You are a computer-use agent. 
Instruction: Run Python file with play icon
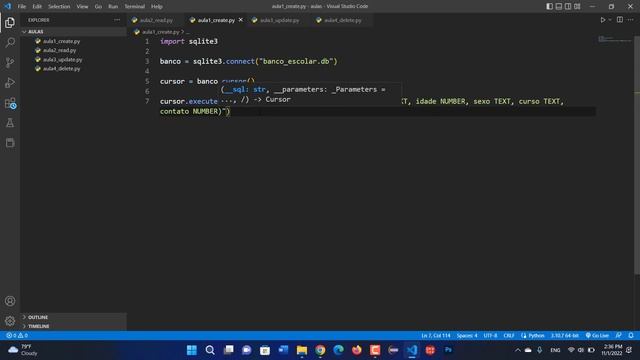click(x=602, y=20)
